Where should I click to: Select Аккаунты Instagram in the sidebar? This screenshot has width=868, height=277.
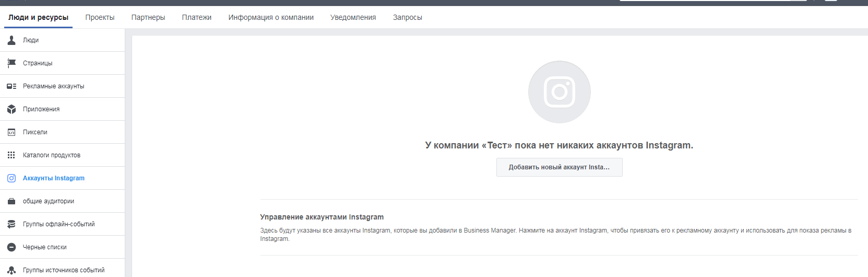coord(63,178)
